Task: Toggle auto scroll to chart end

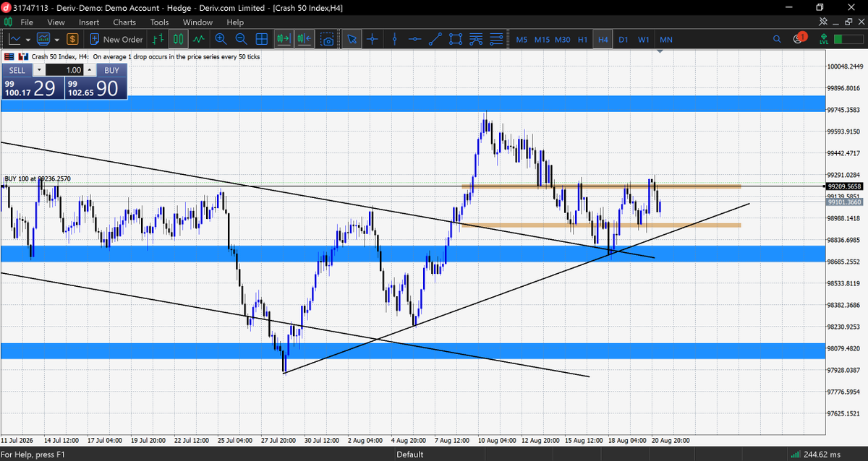Action: coord(283,39)
